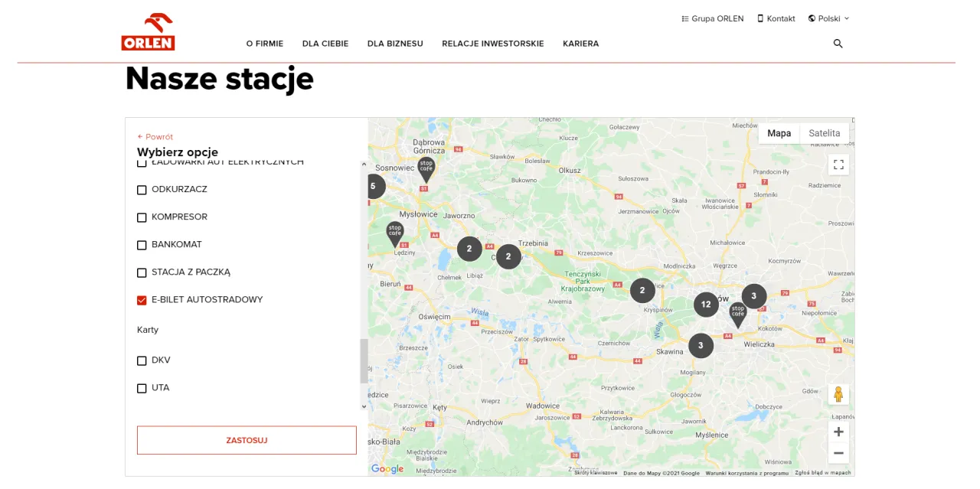Open Skróty klawiszowe link

[x=596, y=473]
